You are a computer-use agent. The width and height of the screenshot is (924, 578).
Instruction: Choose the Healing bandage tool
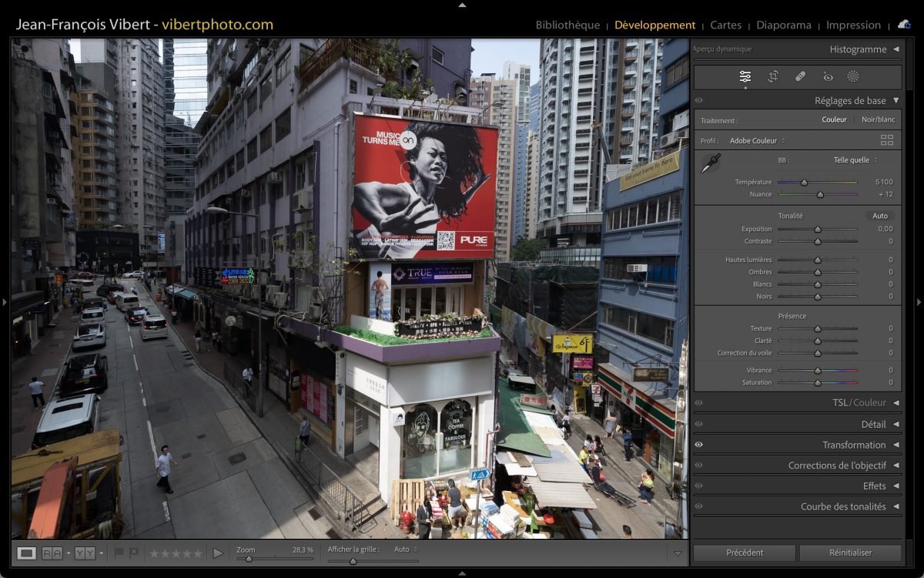point(800,76)
